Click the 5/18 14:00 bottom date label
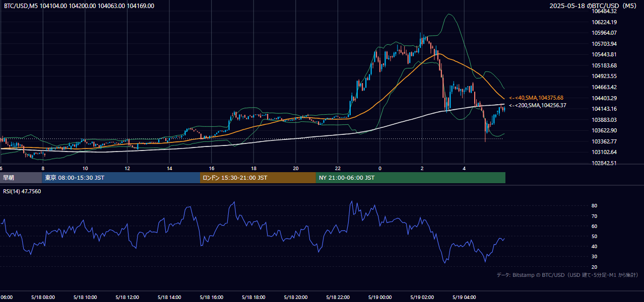644x302 pixels. [x=169, y=297]
